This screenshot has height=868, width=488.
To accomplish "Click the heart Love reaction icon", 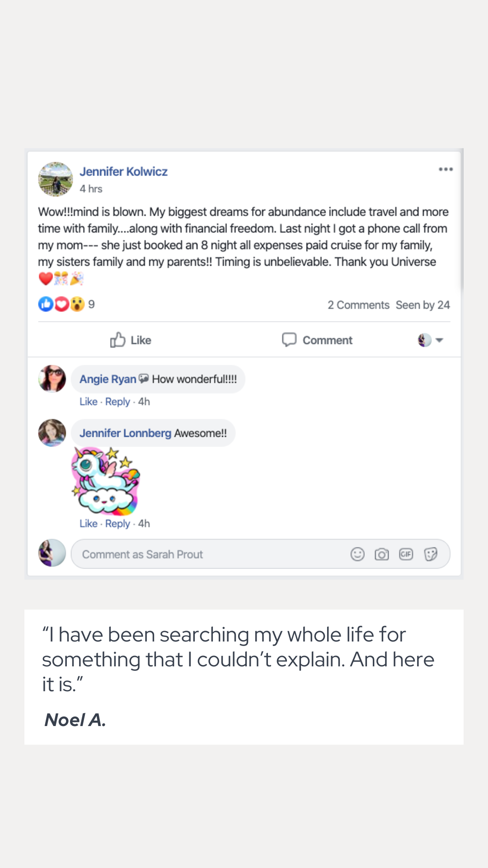I will click(61, 304).
